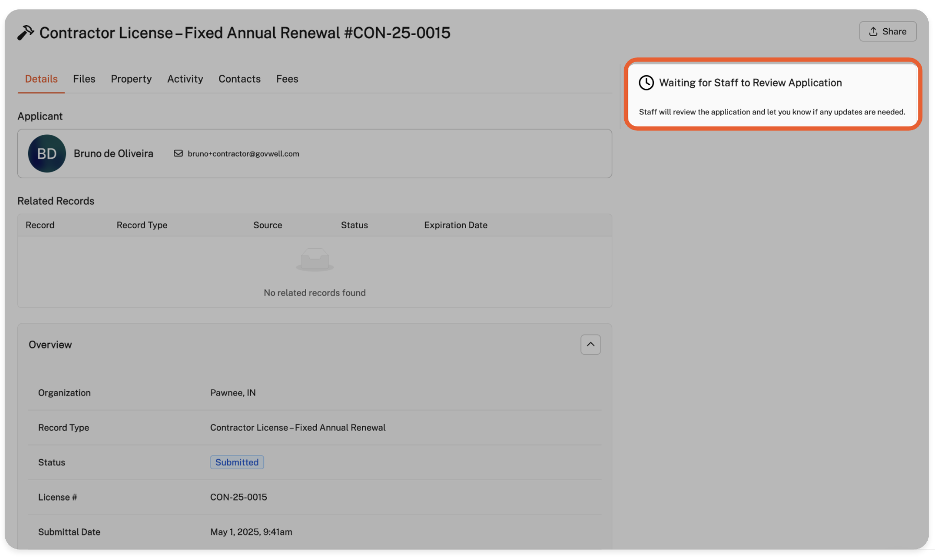Click the applicant name Bruno de Oliveira
This screenshot has height=560, width=935.
tap(113, 154)
